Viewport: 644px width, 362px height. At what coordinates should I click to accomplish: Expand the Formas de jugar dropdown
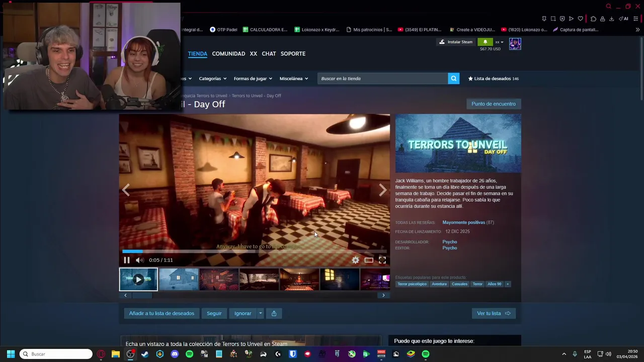pos(253,78)
